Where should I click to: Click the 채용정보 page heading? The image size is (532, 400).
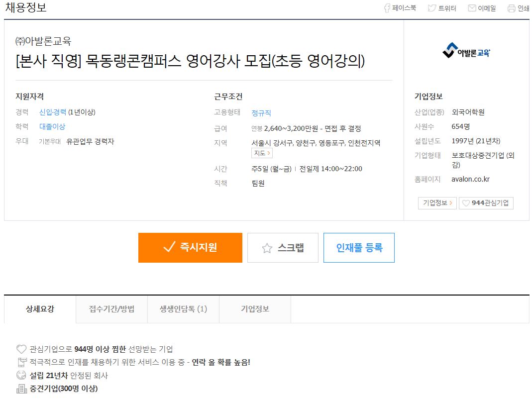(26, 7)
